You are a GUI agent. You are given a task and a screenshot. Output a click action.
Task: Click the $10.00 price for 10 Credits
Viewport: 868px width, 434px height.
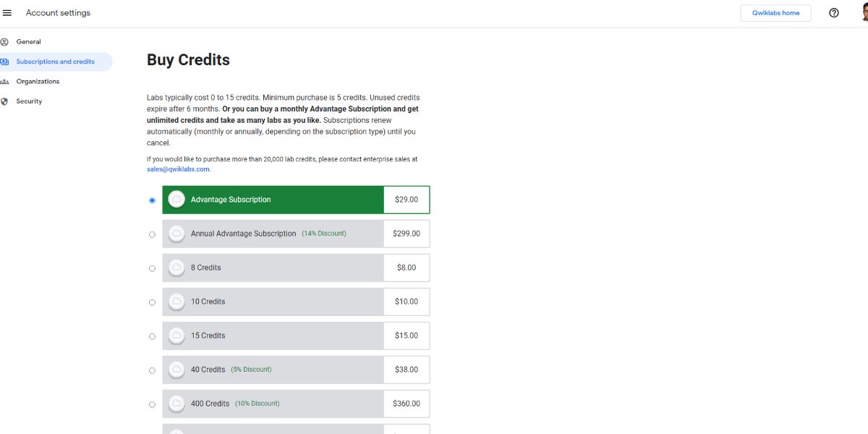[x=407, y=302]
